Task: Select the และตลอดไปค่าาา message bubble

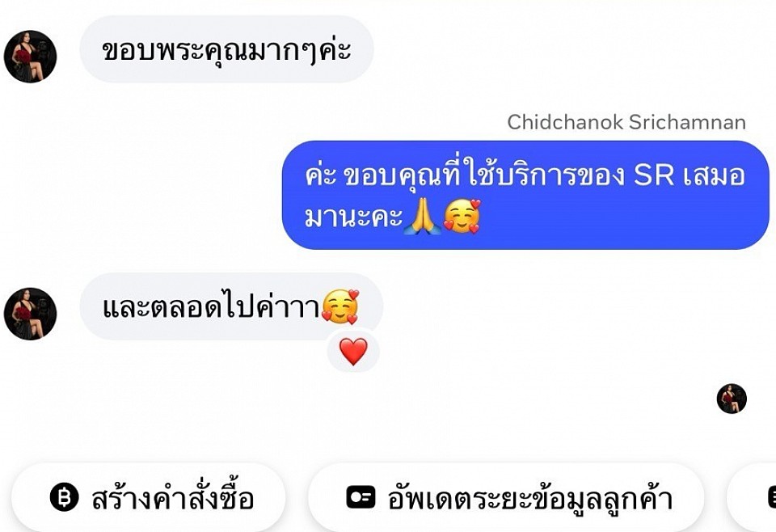Action: [x=231, y=306]
